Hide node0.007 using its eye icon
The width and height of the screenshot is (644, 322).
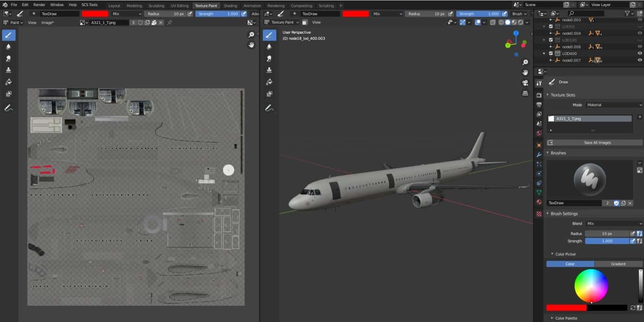[639, 60]
